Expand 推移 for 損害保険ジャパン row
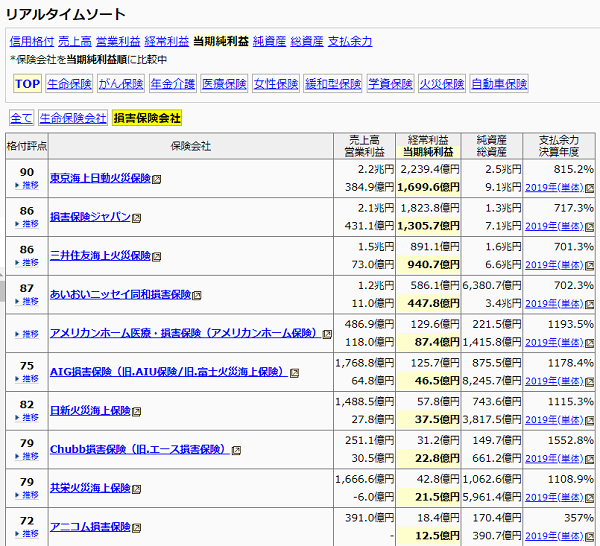Viewport: 600px width, 546px height. tap(27, 224)
